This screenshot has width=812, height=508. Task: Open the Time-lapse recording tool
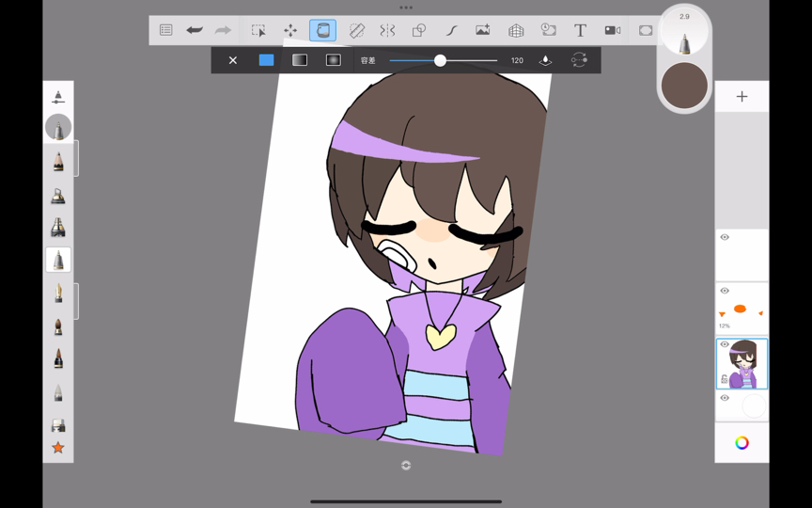coord(548,29)
